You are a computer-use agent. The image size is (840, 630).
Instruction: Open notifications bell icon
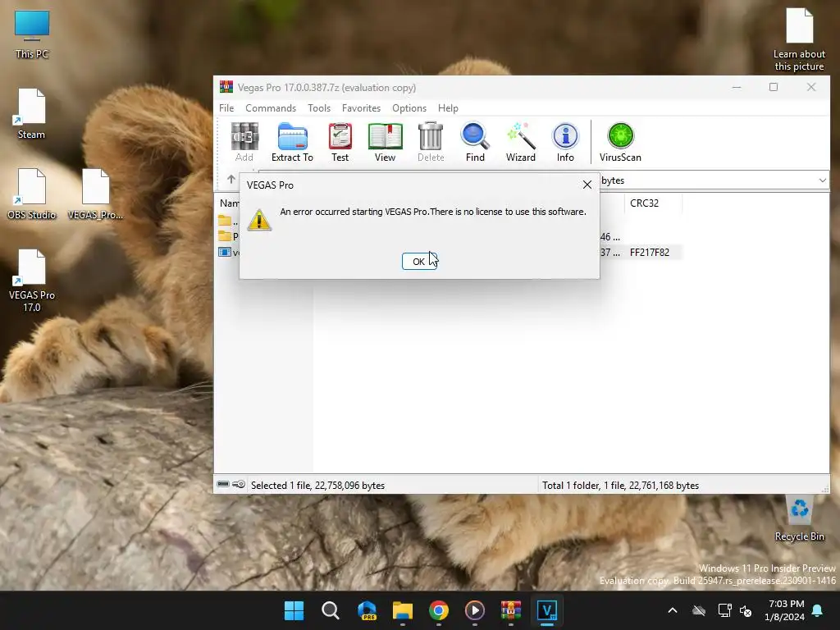pyautogui.click(x=818, y=610)
